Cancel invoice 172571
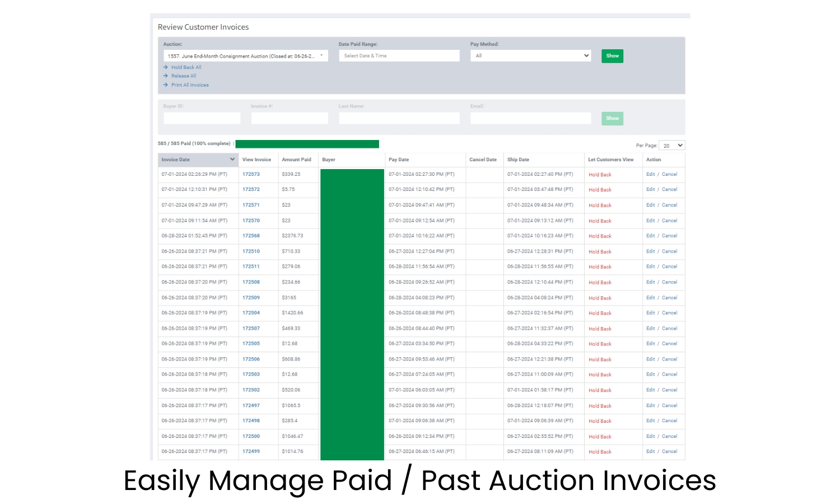The height and width of the screenshot is (504, 840). tap(670, 205)
